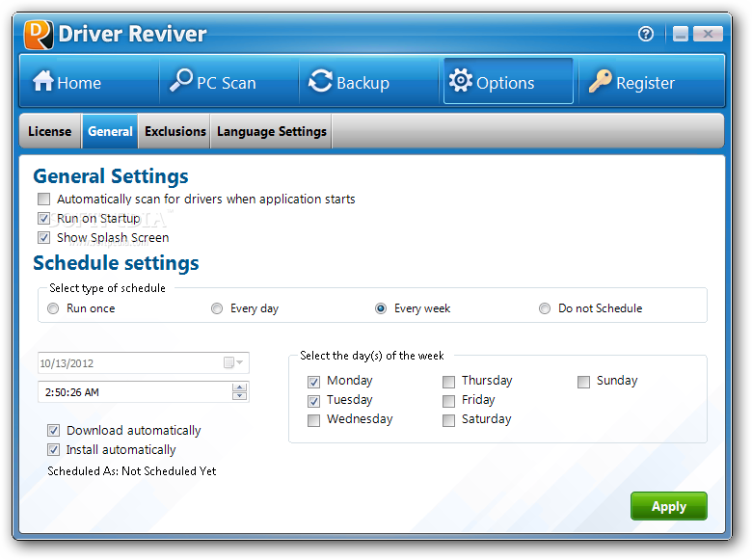Click the Register key icon

(x=600, y=81)
